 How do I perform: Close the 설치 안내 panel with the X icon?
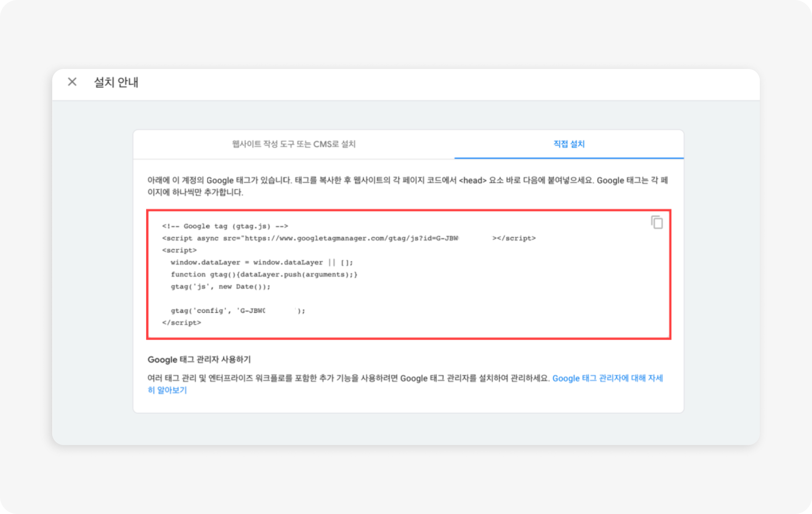click(x=72, y=82)
